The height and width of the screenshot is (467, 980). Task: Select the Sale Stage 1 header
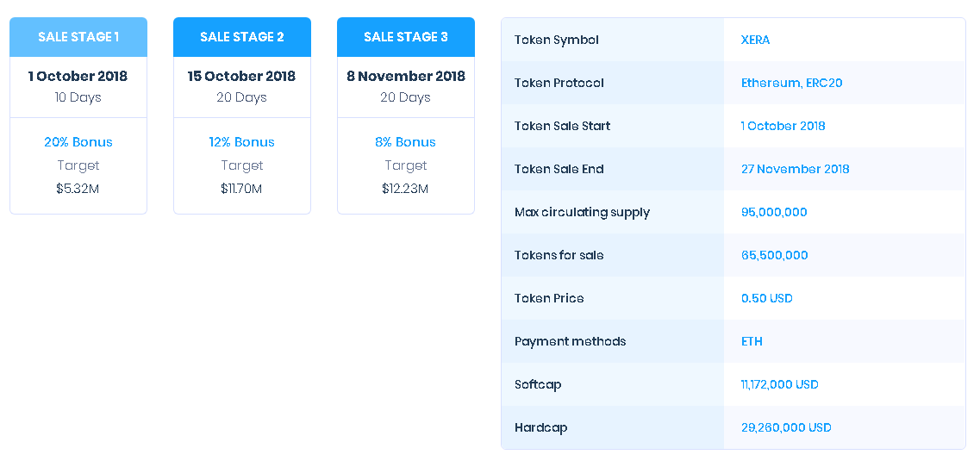pos(78,37)
